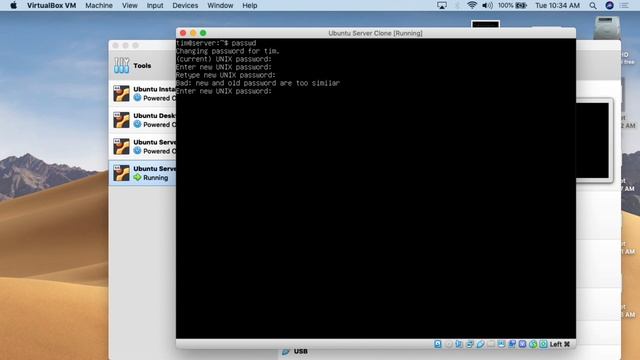640x360 pixels.
Task: Open the View menu
Action: [129, 5]
